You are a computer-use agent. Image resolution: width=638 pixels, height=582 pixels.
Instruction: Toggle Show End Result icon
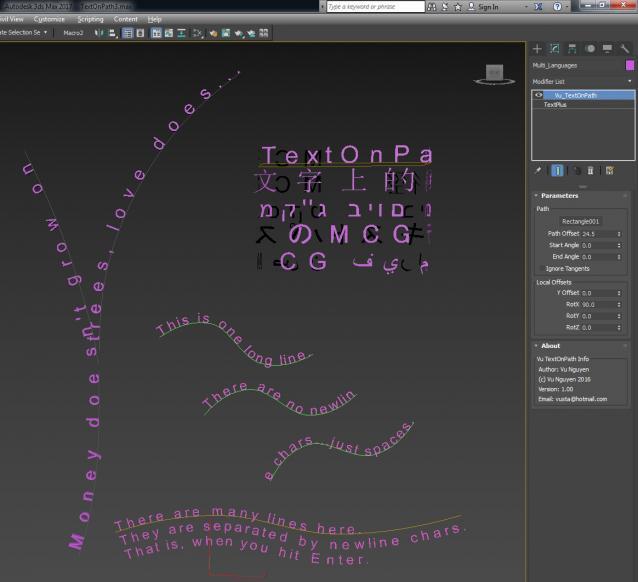pos(557,171)
